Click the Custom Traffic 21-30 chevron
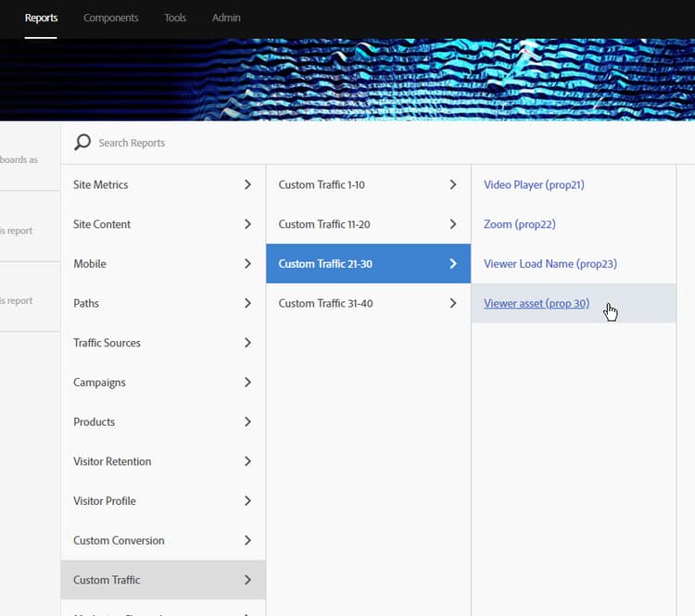The width and height of the screenshot is (695, 616). pyautogui.click(x=453, y=264)
